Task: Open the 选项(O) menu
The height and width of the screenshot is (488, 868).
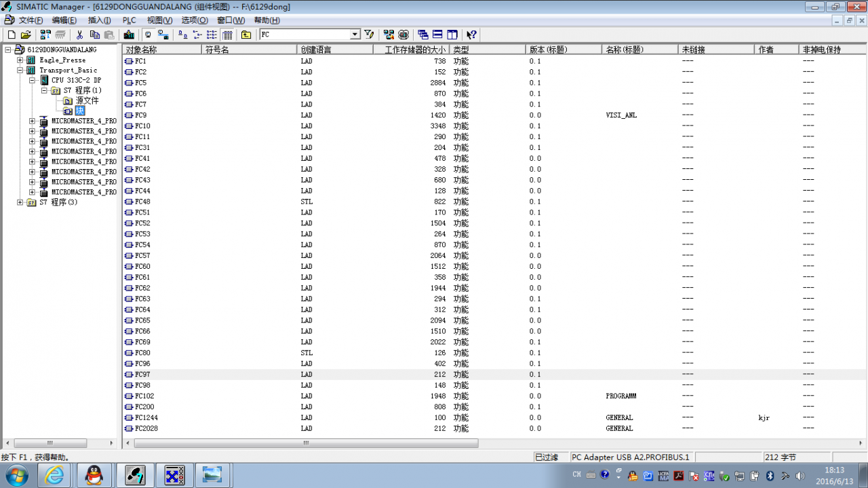Action: click(195, 20)
